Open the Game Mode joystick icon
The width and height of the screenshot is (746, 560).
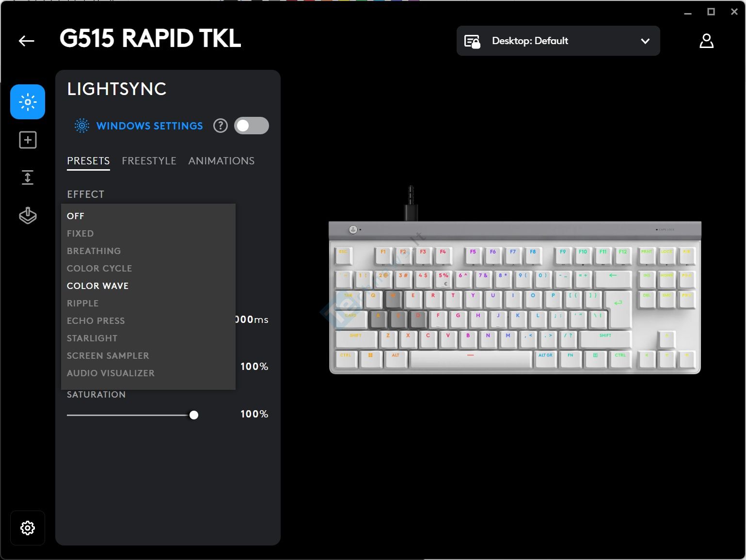coord(28,215)
